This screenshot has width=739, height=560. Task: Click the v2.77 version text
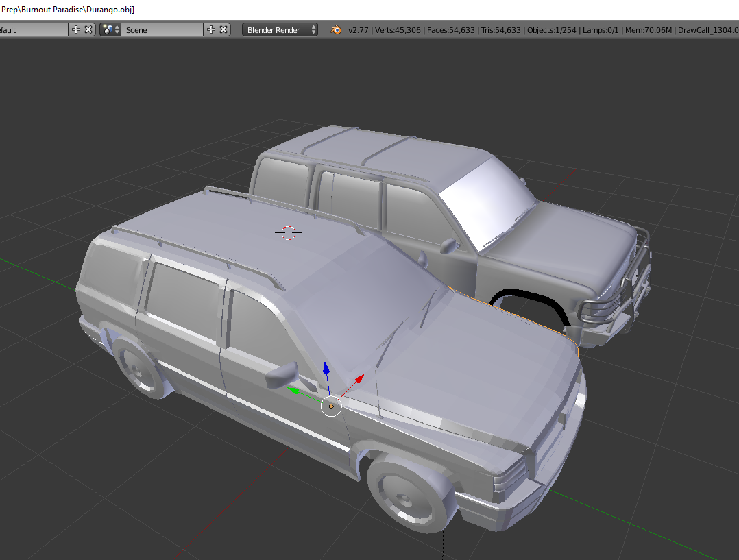358,30
